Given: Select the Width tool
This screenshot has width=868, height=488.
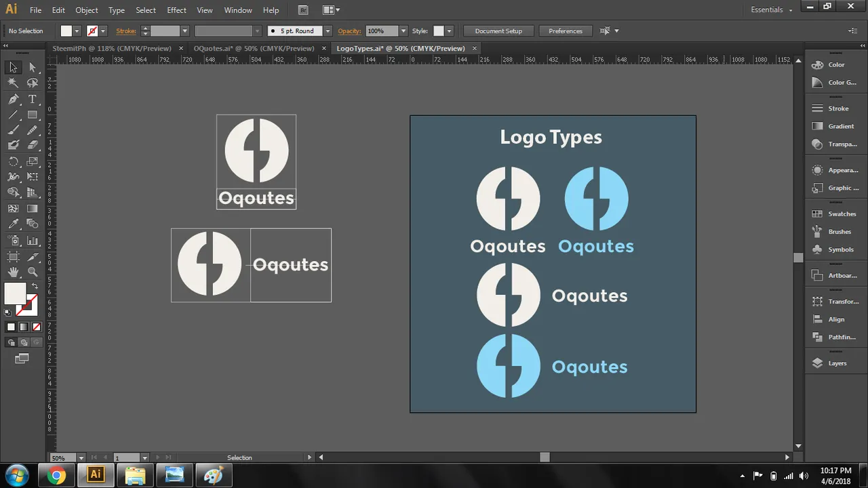Looking at the screenshot, I should (13, 177).
